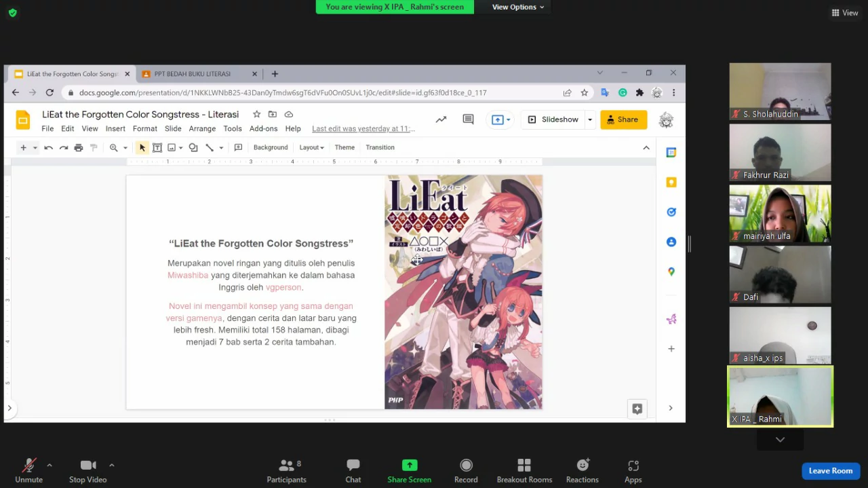The width and height of the screenshot is (868, 488).
Task: Open the Format menu
Action: 145,129
